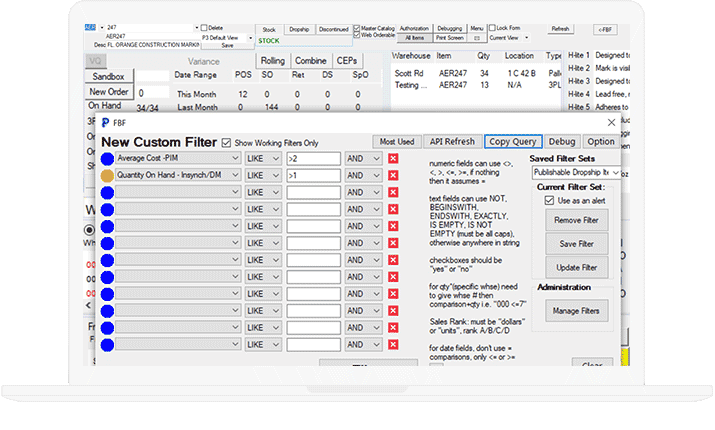This screenshot has height=430, width=715.
Task: Click gold circle beside Quantity On Hand
Action: (x=106, y=175)
